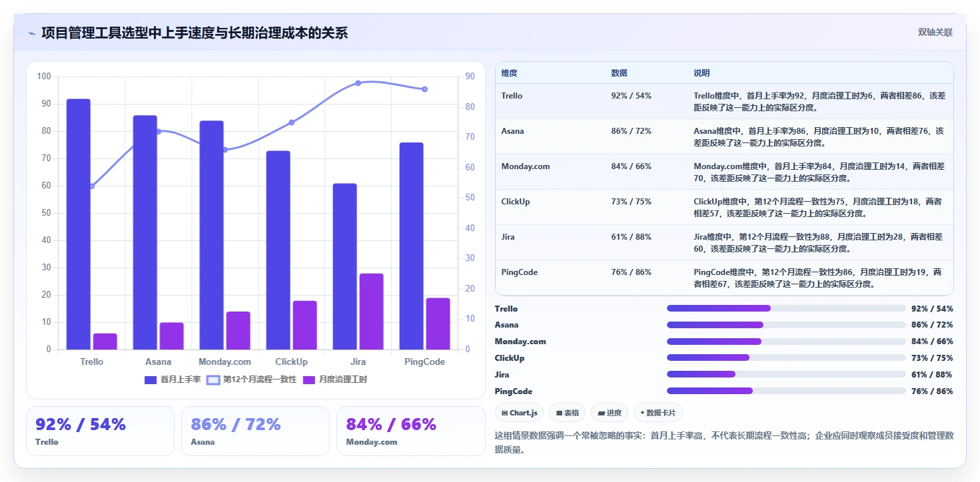Select the Asana 86% / 72% summary card
Screen dimensions: 980x482
255,431
